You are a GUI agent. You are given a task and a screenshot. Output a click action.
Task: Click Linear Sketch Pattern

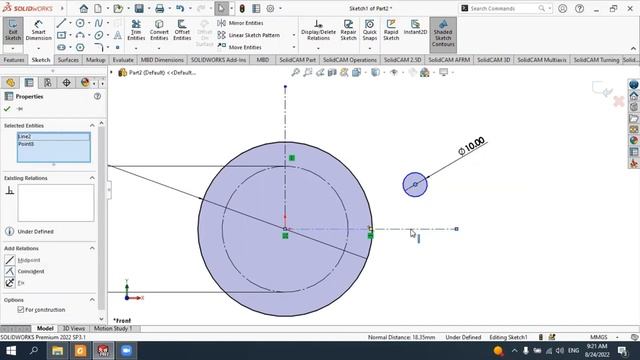click(x=249, y=35)
